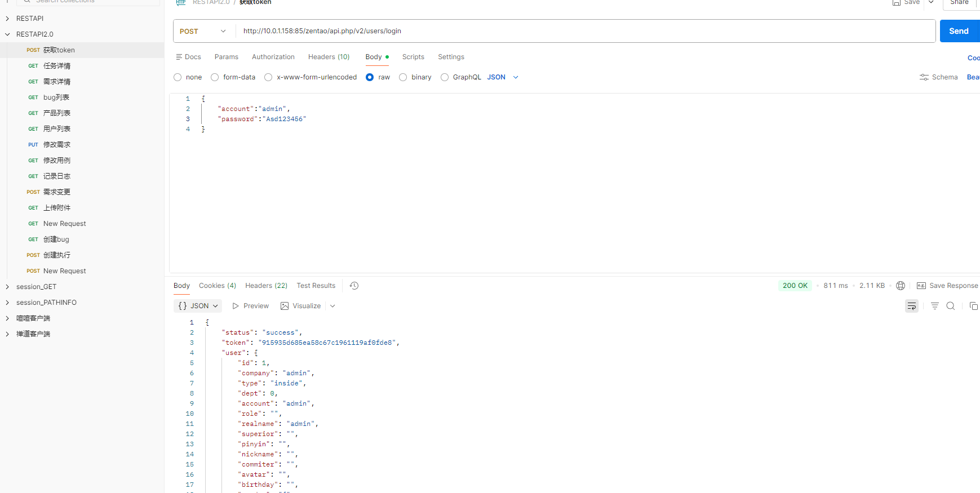Viewport: 980px width, 493px height.
Task: Open the Scripts tab
Action: [x=413, y=57]
